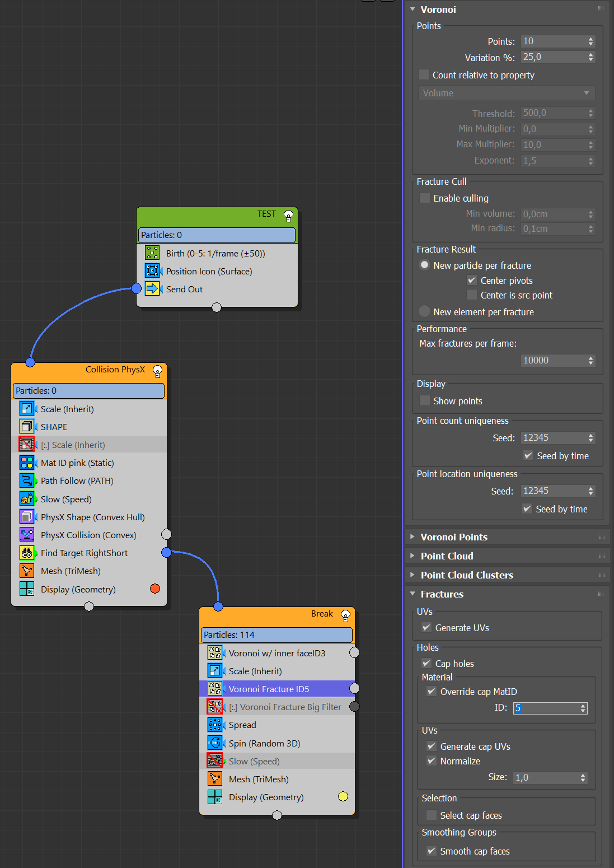Open the Volume property dropdown
614x868 pixels.
[x=506, y=93]
